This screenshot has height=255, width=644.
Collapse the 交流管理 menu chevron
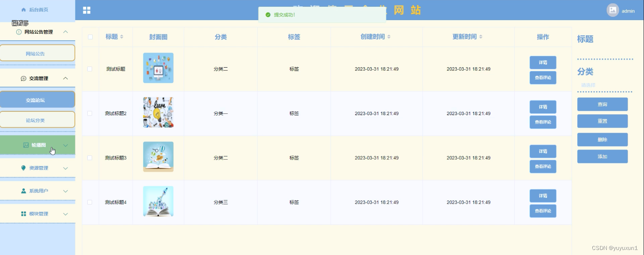[x=65, y=79]
